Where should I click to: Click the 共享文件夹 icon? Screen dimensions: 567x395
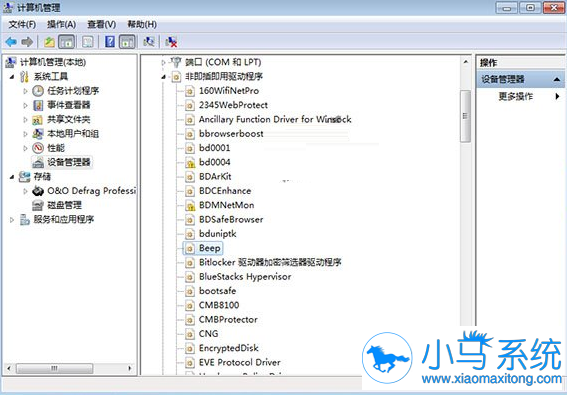click(38, 119)
